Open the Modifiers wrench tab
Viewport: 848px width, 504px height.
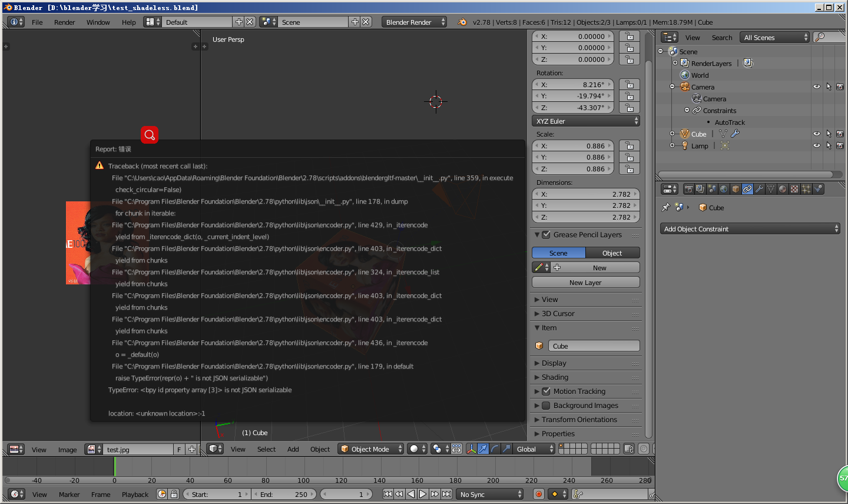[x=759, y=189]
